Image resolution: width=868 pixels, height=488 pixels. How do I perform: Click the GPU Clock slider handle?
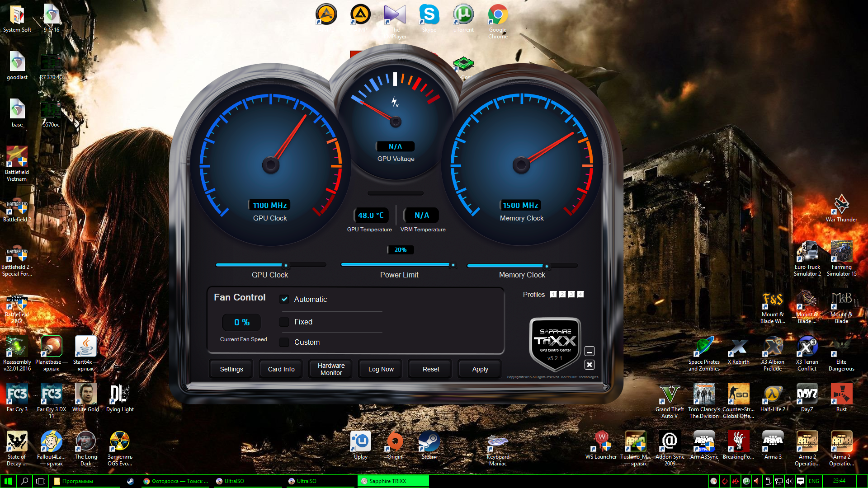point(285,265)
